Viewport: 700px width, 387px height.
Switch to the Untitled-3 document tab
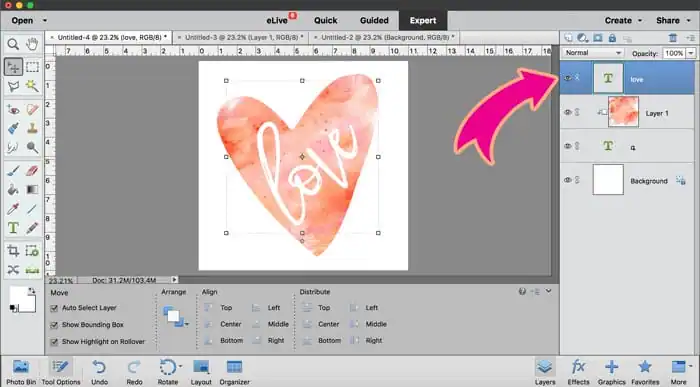[x=240, y=37]
